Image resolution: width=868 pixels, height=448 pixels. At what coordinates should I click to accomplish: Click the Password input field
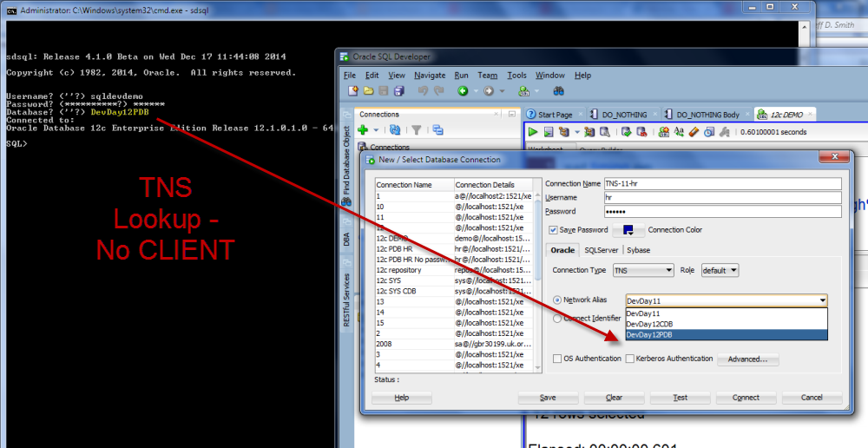723,212
